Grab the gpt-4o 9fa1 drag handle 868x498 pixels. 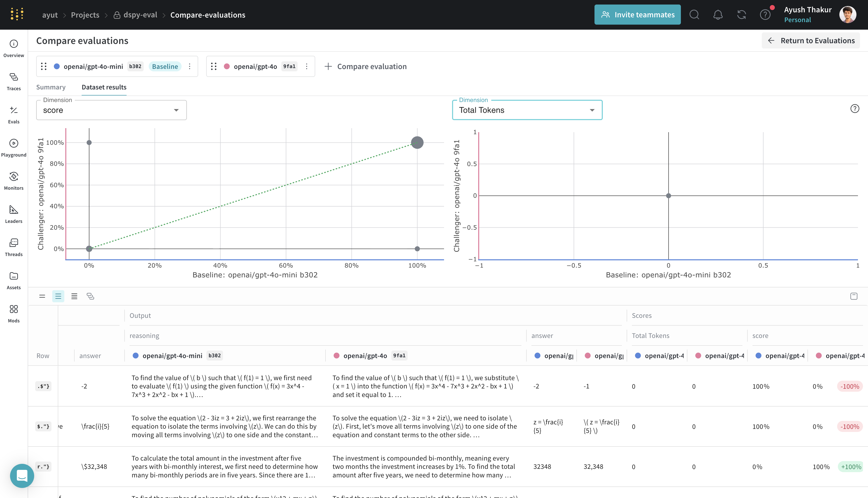214,66
